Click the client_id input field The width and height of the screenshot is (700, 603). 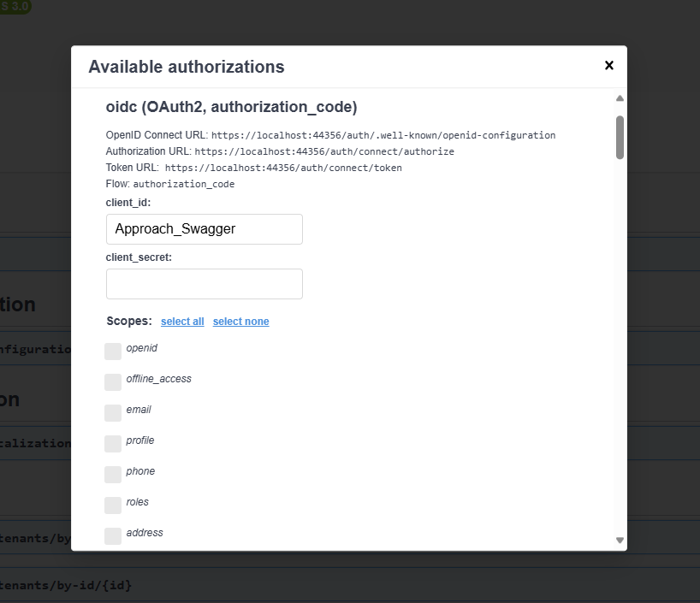point(205,229)
